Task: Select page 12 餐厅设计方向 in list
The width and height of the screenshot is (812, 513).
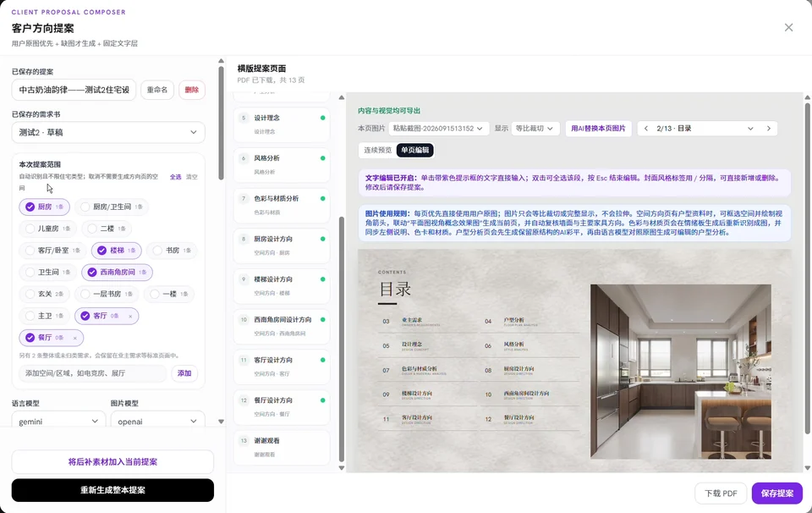Action: coord(282,407)
